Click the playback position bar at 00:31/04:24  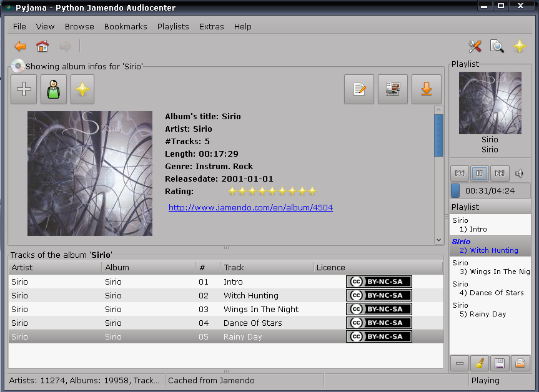[490, 190]
